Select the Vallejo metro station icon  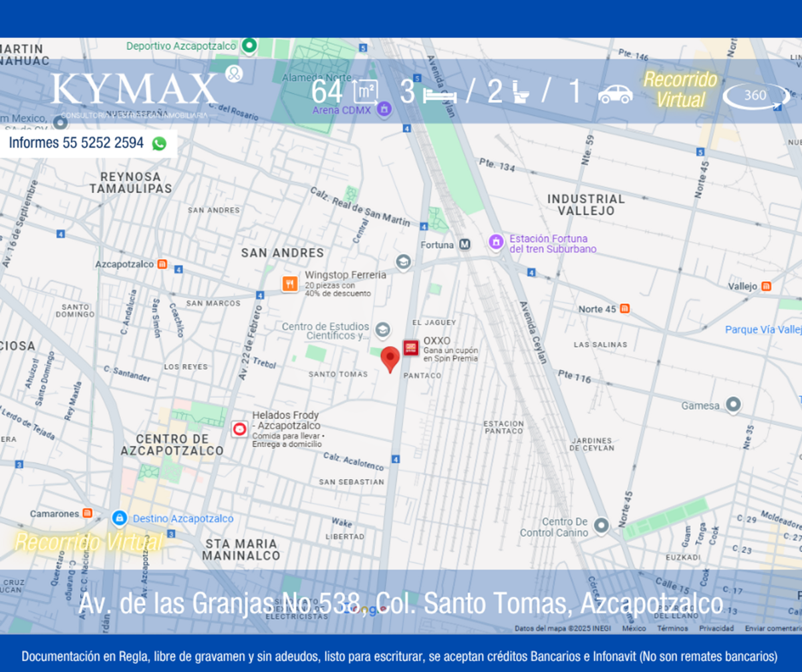(766, 286)
